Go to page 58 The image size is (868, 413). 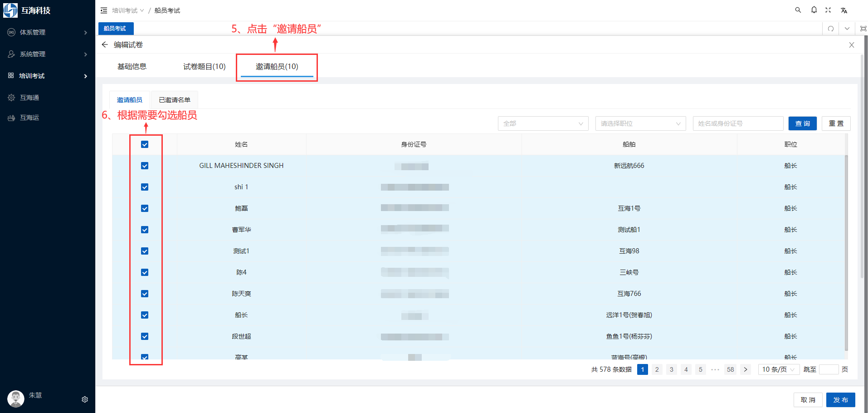click(x=731, y=369)
